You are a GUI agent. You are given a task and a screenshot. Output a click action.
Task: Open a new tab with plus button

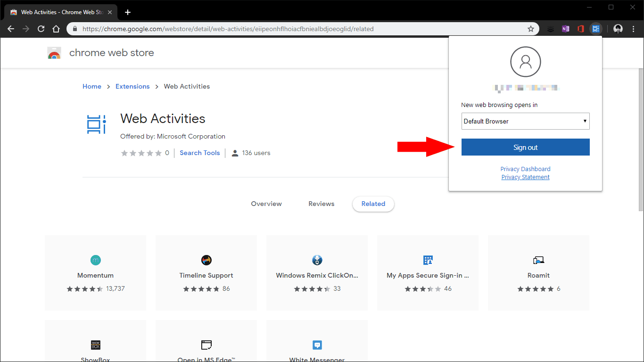click(x=127, y=12)
